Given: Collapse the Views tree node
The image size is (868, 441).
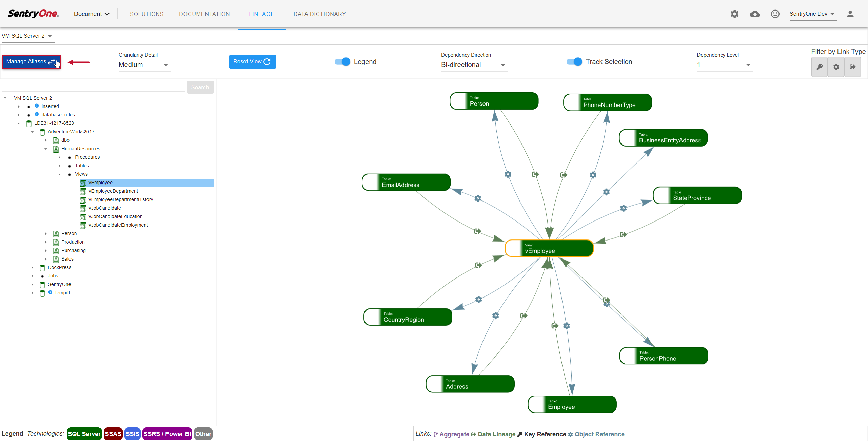Looking at the screenshot, I should tap(59, 174).
